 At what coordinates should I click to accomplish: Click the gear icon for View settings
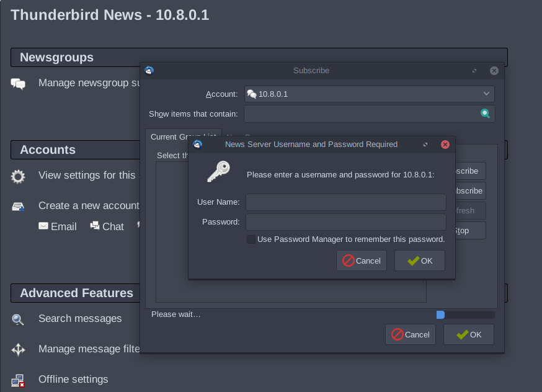coord(18,176)
